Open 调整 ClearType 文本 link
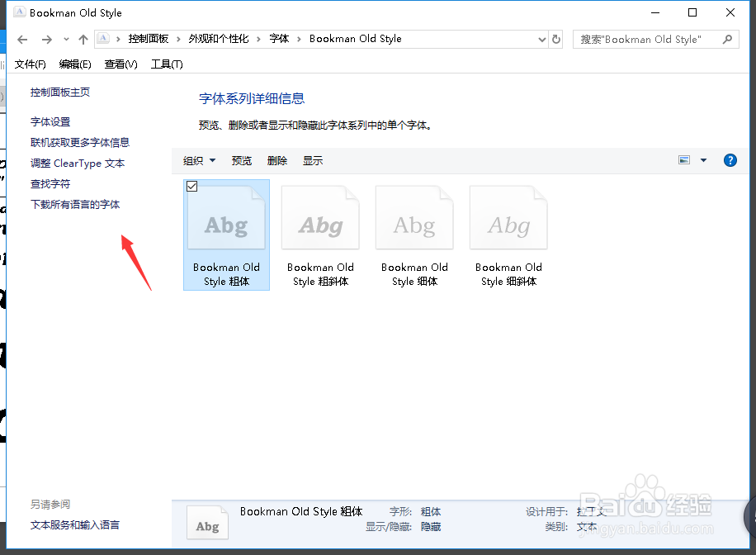The width and height of the screenshot is (756, 555). click(x=78, y=164)
